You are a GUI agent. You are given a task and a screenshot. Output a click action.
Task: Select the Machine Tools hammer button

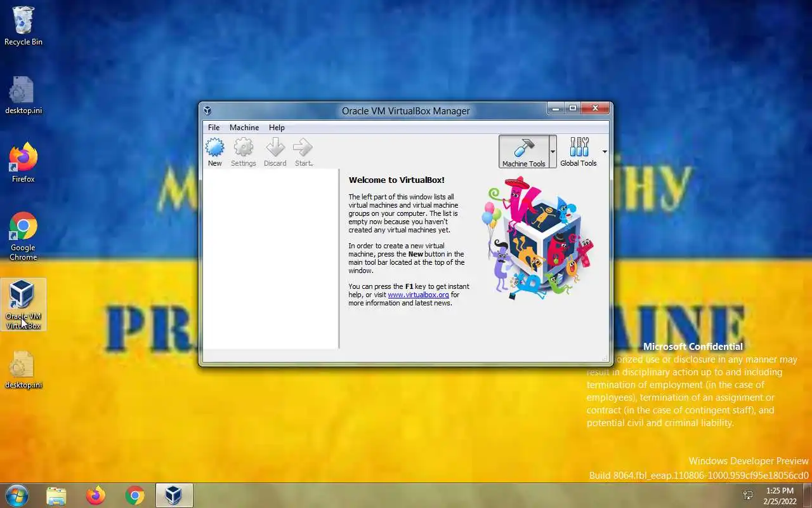pos(523,152)
